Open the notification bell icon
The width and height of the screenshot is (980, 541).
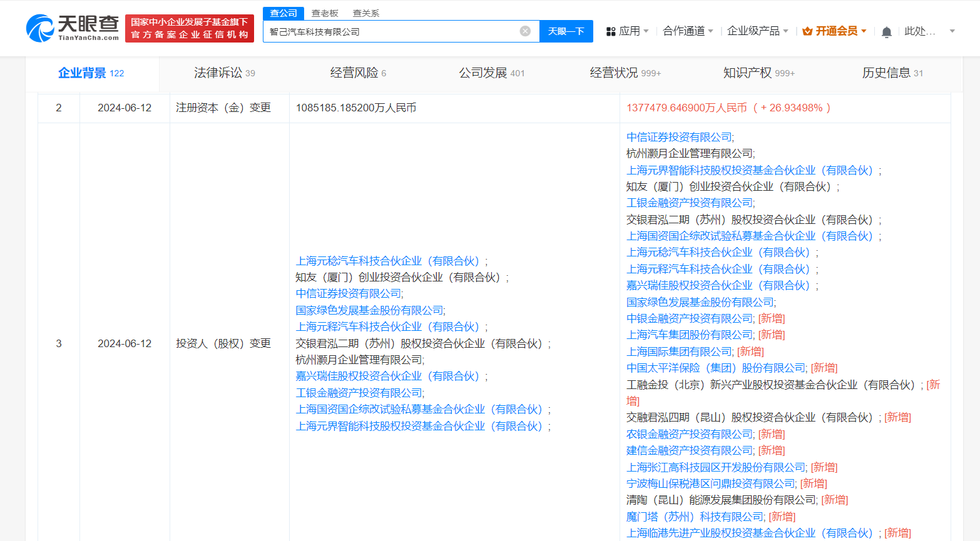point(886,31)
